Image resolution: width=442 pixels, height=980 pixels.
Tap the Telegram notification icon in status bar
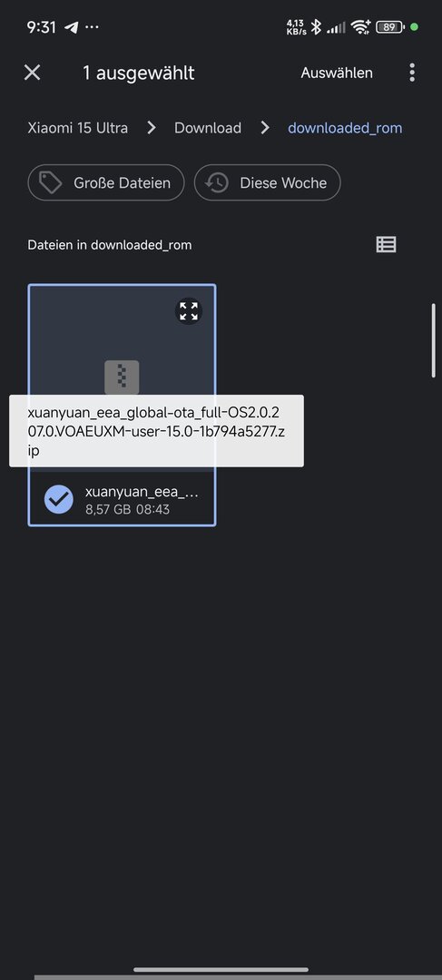pos(72,27)
